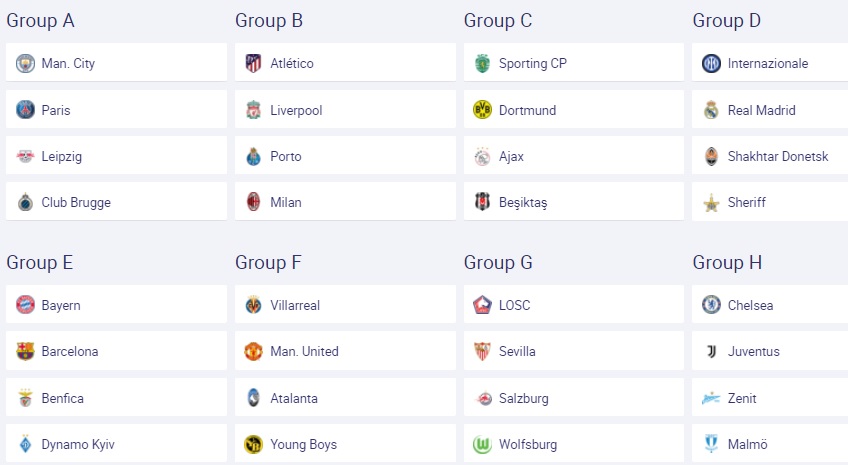
Task: Click the Man. United crest icon
Action: tap(254, 352)
